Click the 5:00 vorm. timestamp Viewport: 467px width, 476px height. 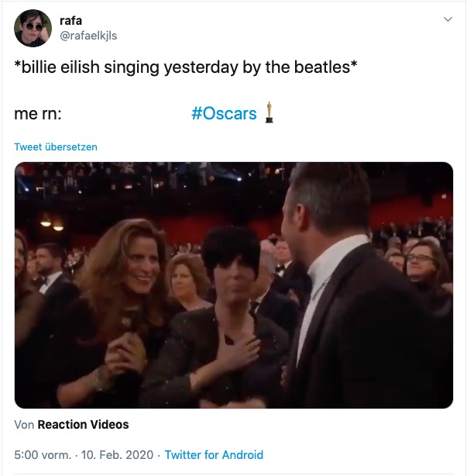tap(43, 455)
